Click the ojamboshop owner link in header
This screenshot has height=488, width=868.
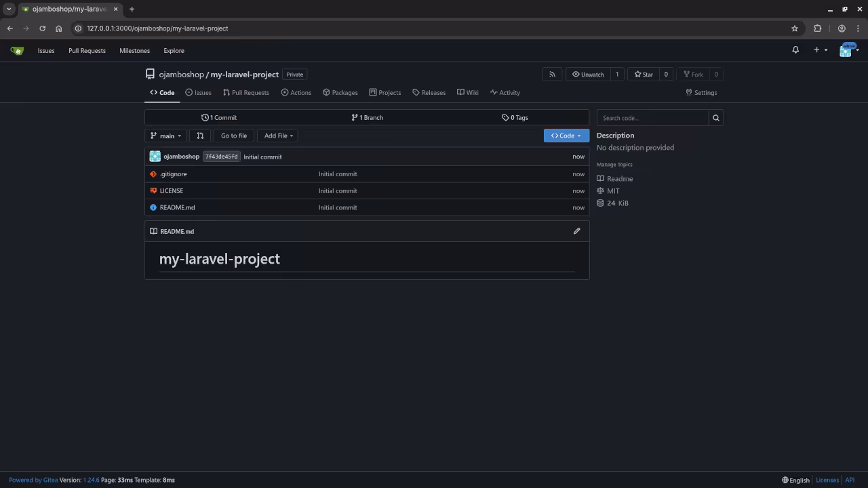click(181, 75)
